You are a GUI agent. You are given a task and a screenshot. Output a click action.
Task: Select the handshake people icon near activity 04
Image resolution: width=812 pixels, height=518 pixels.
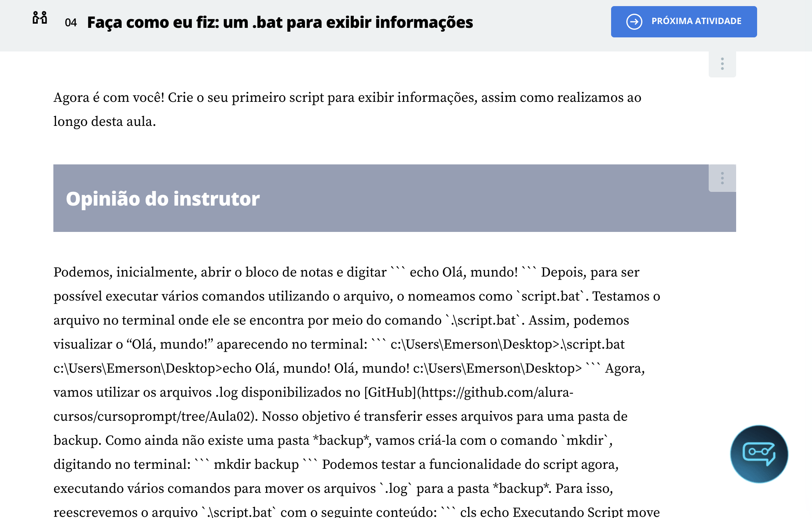coord(40,17)
